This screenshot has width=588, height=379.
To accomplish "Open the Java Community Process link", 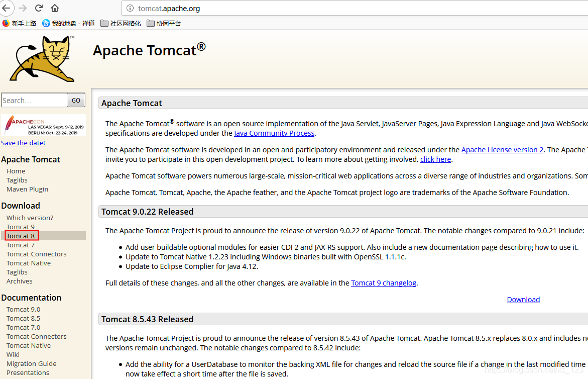I will pos(274,133).
